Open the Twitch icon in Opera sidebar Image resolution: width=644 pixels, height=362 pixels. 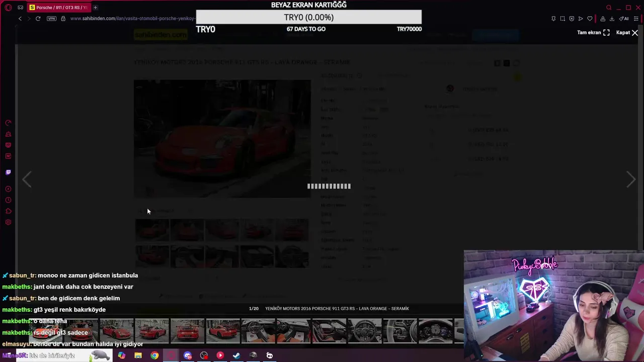tap(8, 172)
